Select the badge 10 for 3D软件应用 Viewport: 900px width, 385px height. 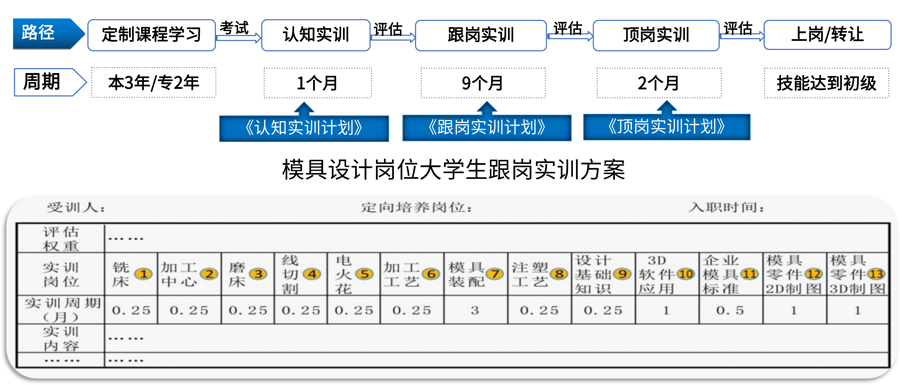pyautogui.click(x=686, y=274)
